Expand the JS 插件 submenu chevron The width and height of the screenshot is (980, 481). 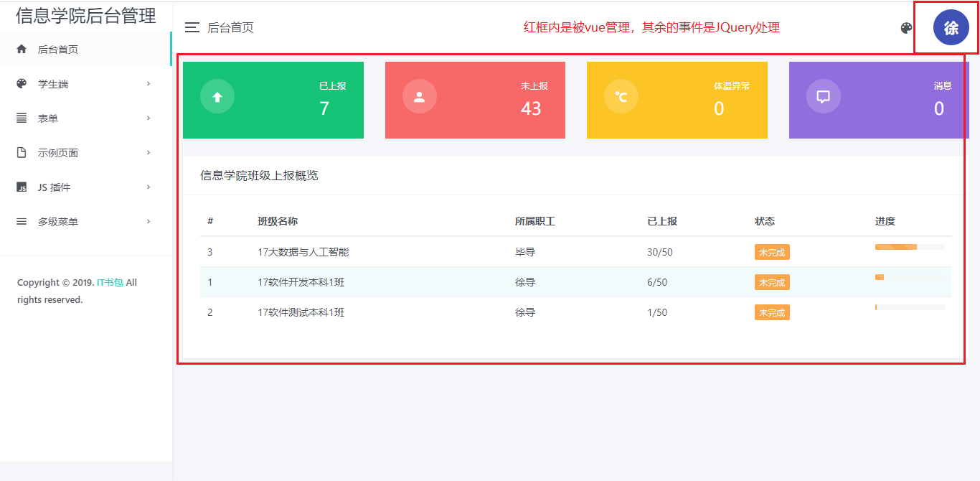click(x=149, y=187)
